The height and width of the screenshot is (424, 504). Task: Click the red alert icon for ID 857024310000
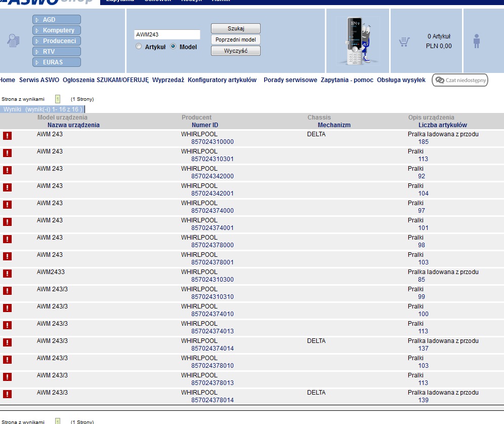coord(7,136)
